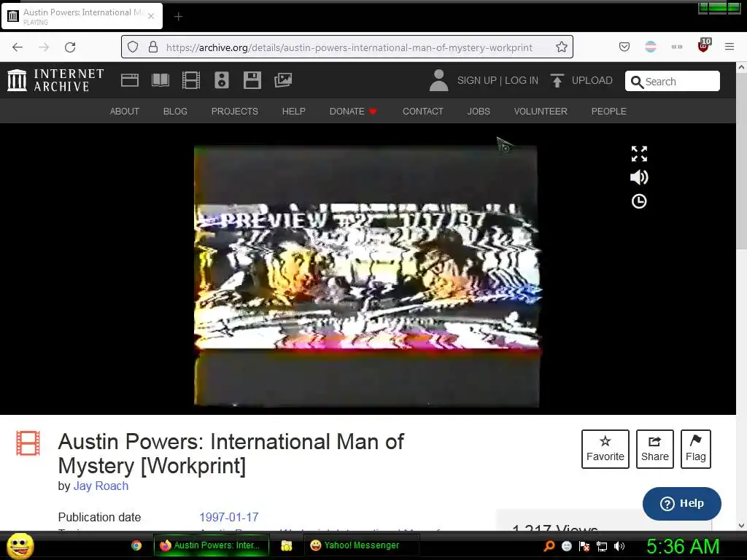Click LOG IN link

click(x=522, y=80)
